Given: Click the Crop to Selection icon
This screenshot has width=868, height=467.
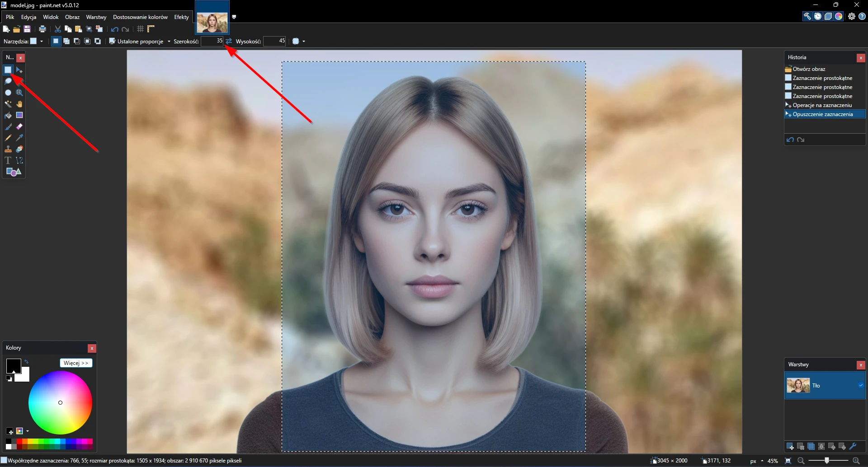Looking at the screenshot, I should [x=89, y=29].
